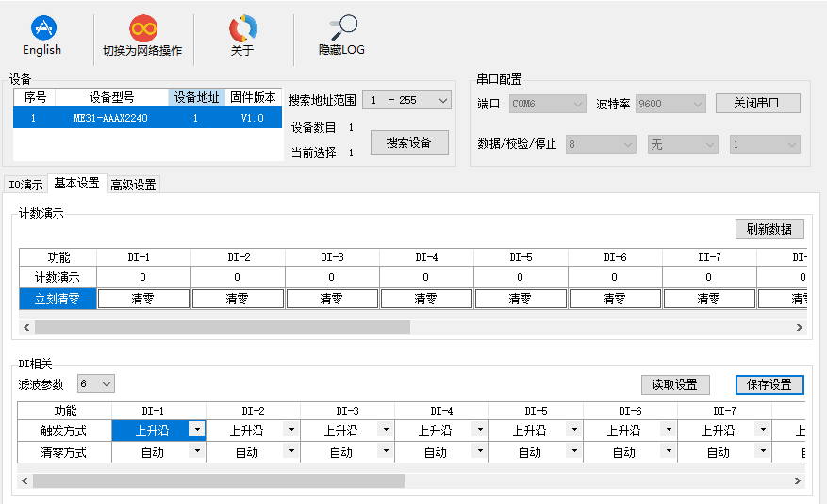
Task: Open DI-4 触发方式 dropdown arrow
Action: (480, 430)
